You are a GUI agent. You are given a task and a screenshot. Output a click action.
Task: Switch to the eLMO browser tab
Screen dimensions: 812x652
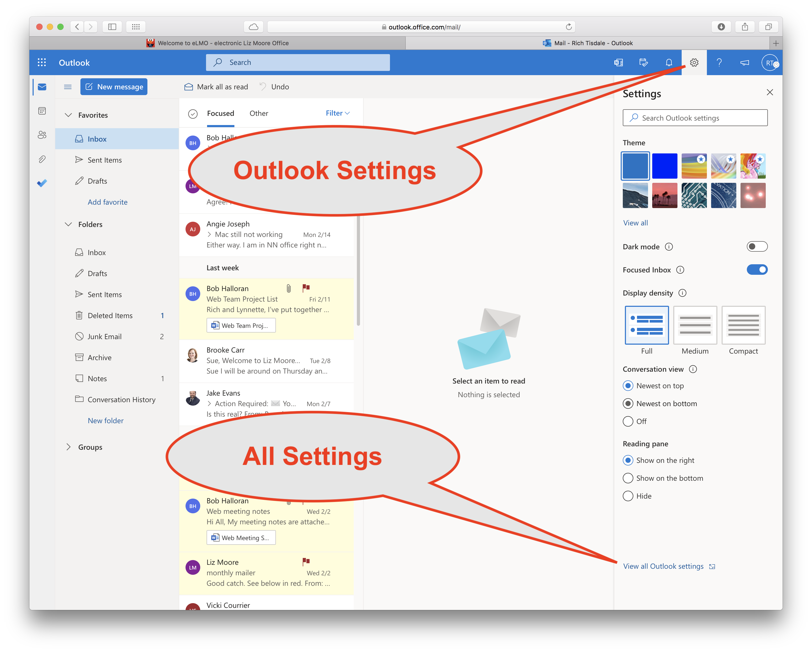(x=218, y=43)
